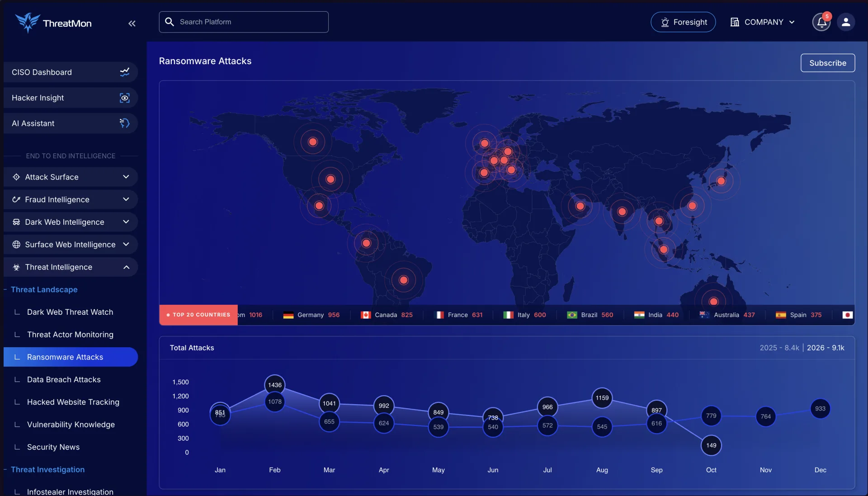Click the 149 October data point
The width and height of the screenshot is (868, 496).
711,445
